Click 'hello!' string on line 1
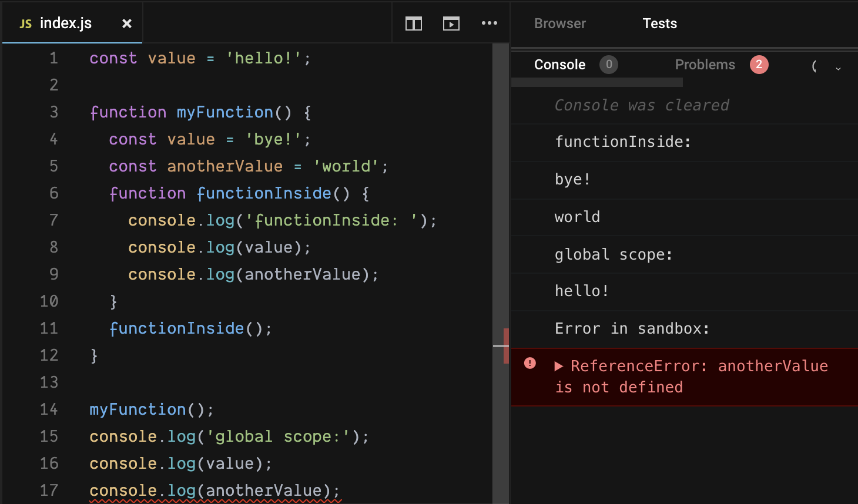This screenshot has width=858, height=504. point(264,58)
